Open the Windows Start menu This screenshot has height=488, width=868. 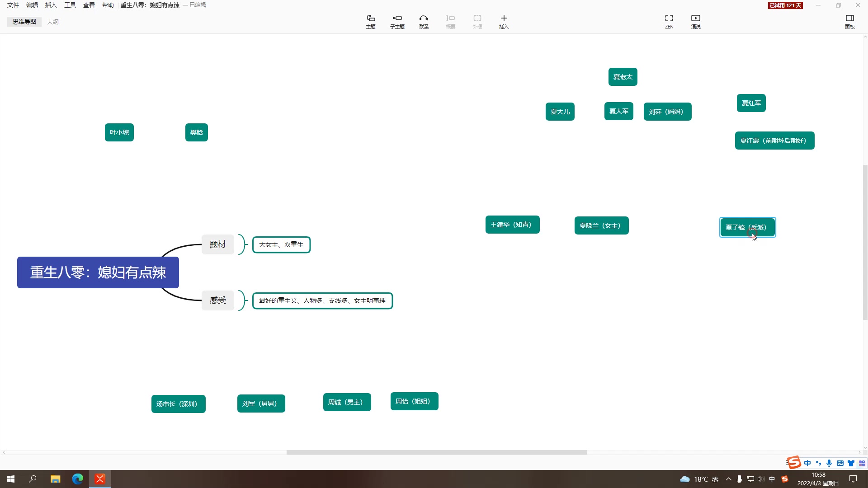click(x=11, y=479)
